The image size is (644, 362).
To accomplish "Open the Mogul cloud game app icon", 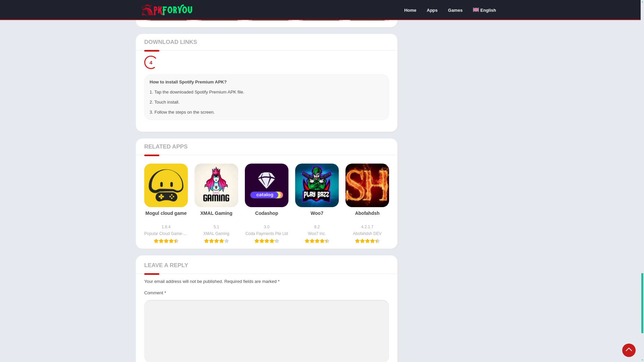I will (x=166, y=185).
